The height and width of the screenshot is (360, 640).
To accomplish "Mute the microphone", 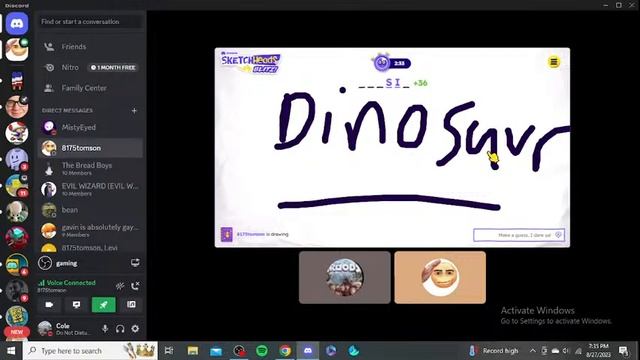I will (105, 329).
